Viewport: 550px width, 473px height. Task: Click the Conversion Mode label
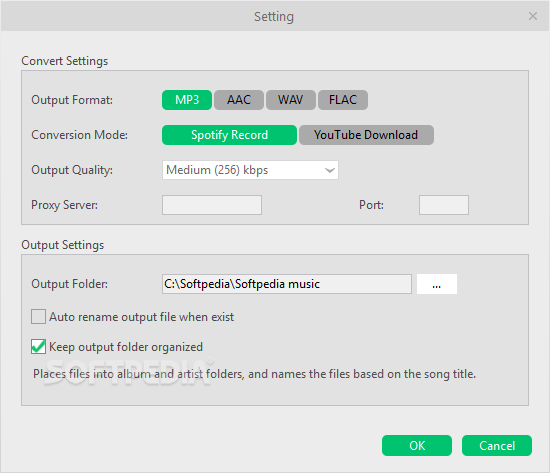(x=80, y=135)
